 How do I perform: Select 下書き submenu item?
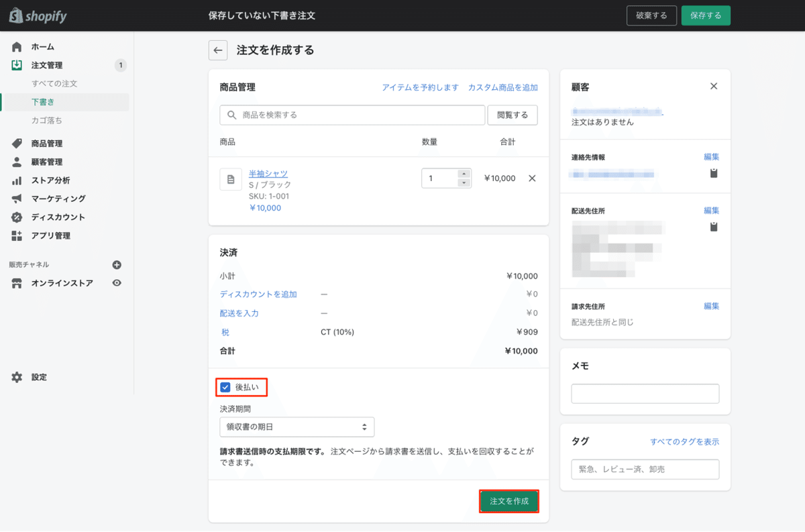(x=43, y=102)
